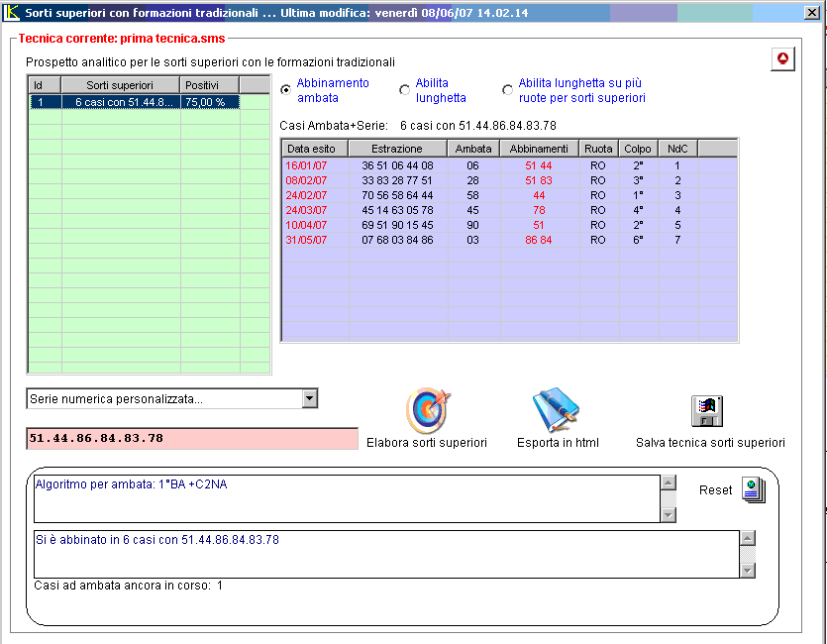Screen dimensions: 827x644
Task: Click the Salva tecnica floppy disk icon
Action: tap(707, 411)
